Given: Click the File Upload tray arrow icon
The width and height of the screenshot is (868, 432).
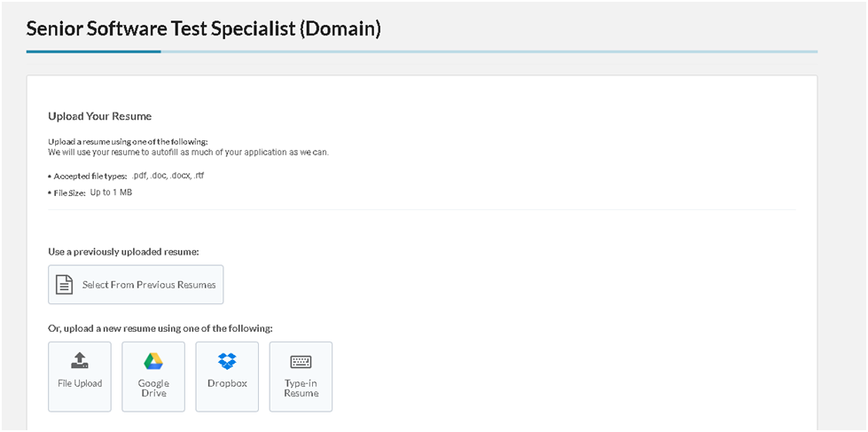Looking at the screenshot, I should (x=80, y=360).
